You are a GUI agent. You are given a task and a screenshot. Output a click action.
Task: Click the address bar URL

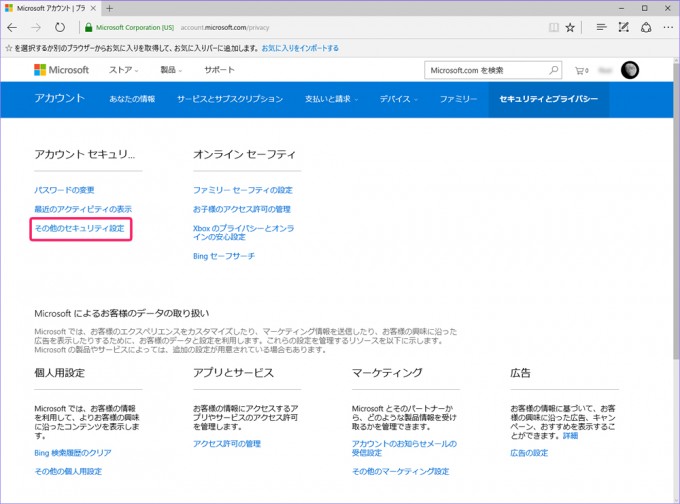pos(225,28)
